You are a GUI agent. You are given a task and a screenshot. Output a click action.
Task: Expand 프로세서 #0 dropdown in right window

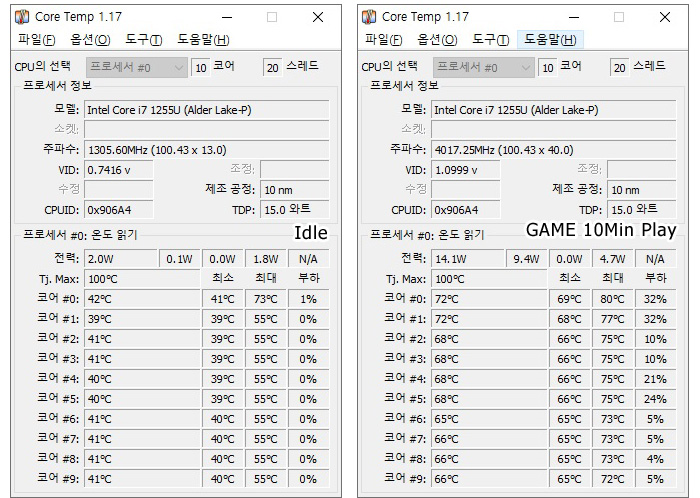[x=483, y=68]
